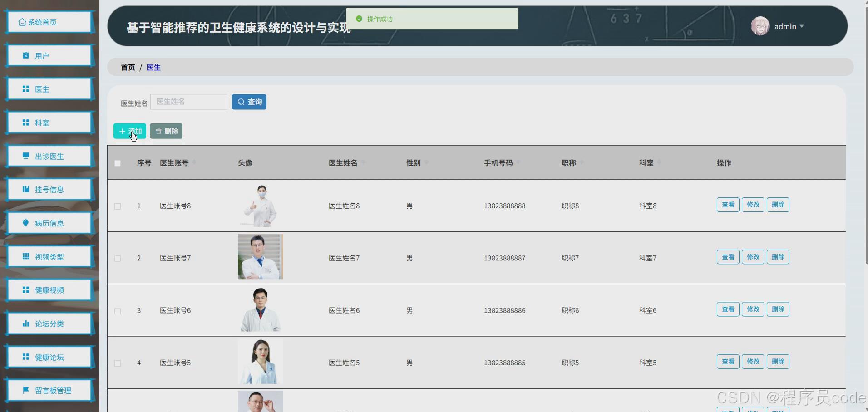Sort by 科室 column arrows
This screenshot has width=868, height=412.
(x=659, y=162)
